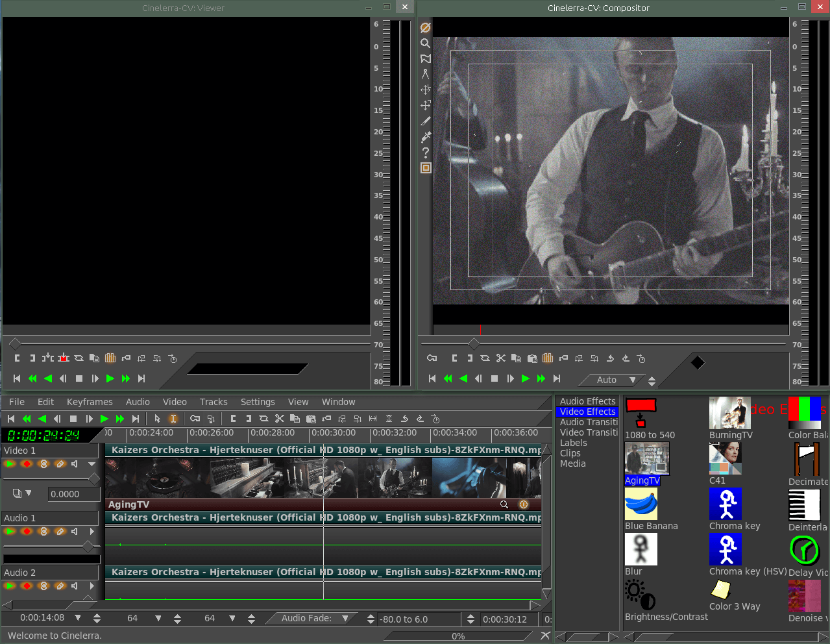Click Redo icon in main timeline toolbar

pyautogui.click(x=420, y=419)
